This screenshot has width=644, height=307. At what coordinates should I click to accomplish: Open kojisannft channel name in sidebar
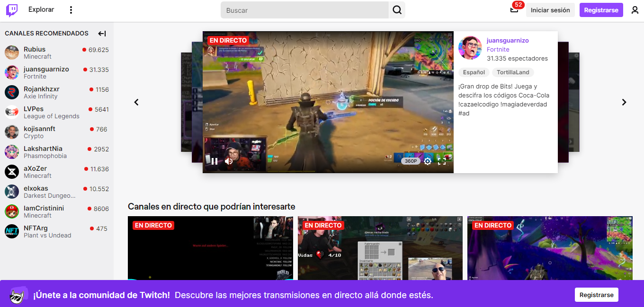(39, 129)
